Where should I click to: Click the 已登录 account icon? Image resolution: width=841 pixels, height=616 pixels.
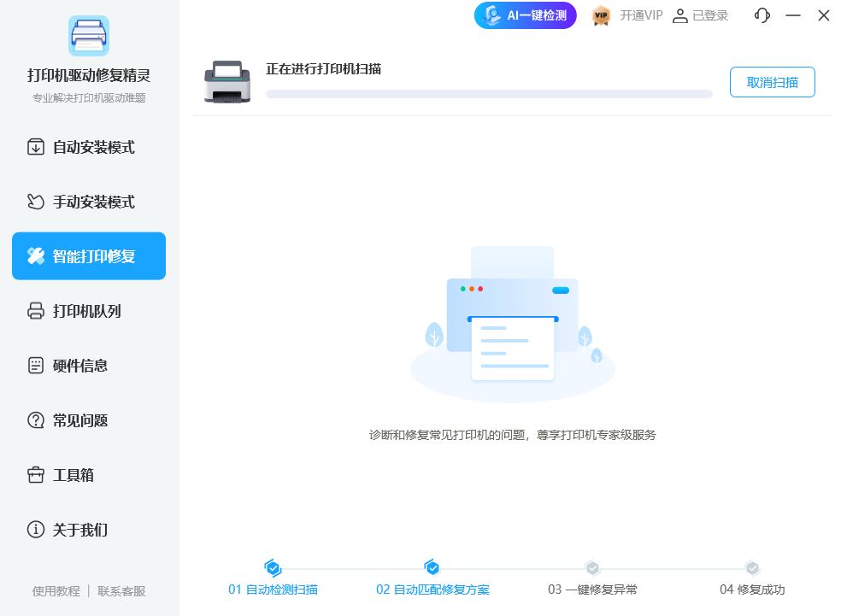[x=680, y=15]
